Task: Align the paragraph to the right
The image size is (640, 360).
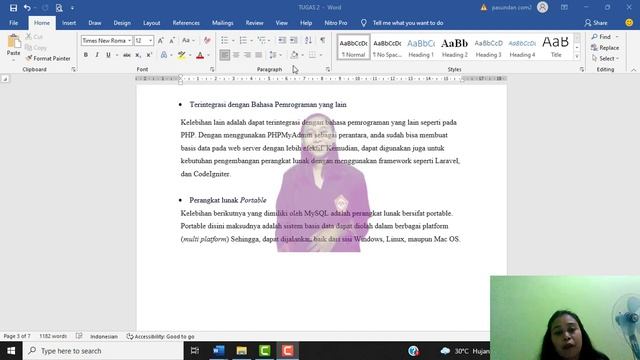Action: pyautogui.click(x=247, y=55)
